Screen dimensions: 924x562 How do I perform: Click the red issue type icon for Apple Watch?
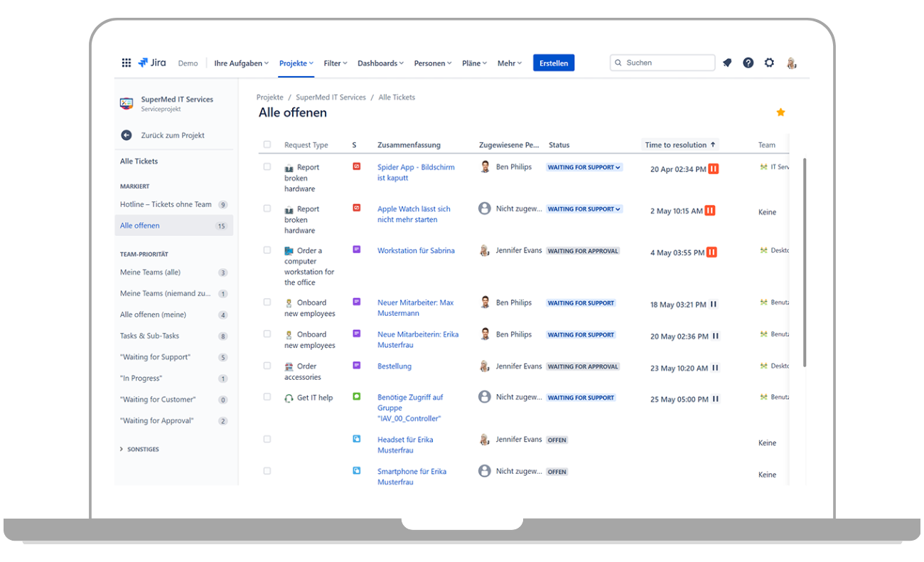pos(357,208)
